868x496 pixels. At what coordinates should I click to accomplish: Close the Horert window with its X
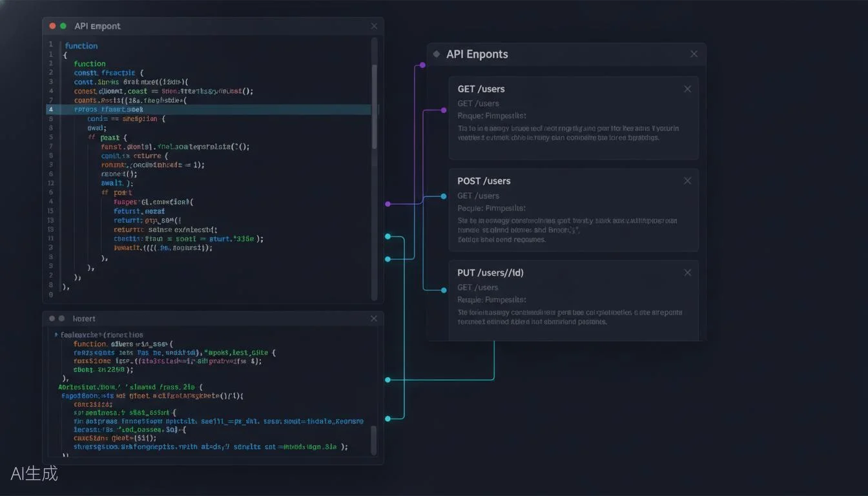tap(374, 318)
